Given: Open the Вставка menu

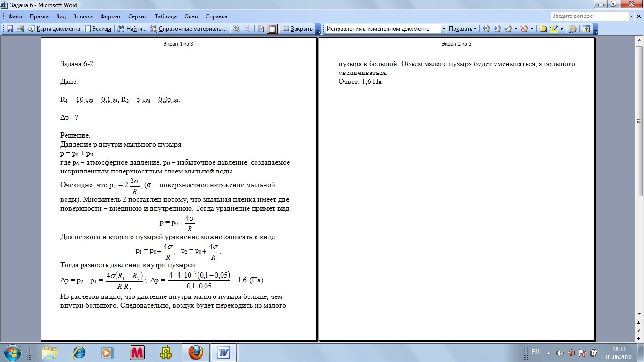Looking at the screenshot, I should [83, 16].
